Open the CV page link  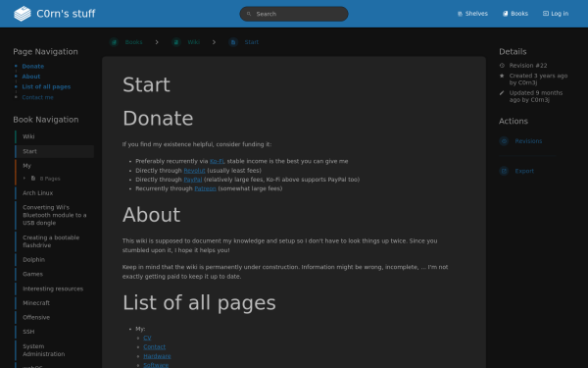tap(147, 338)
